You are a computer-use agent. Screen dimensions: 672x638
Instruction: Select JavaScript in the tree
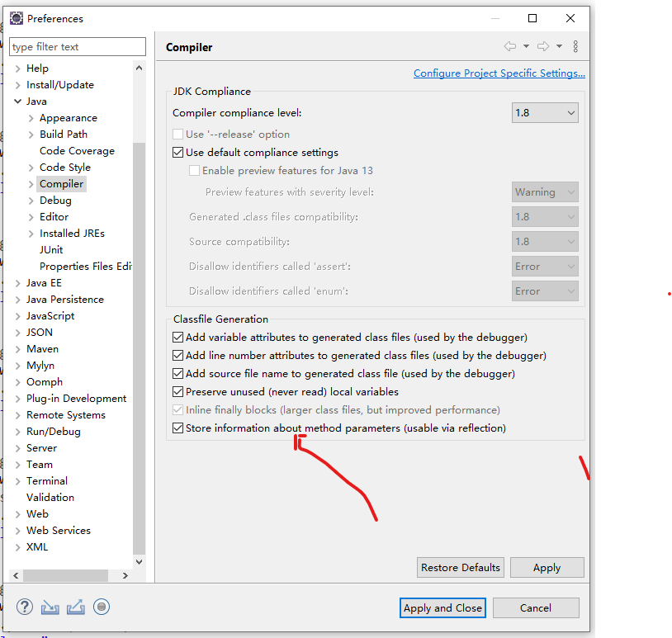pyautogui.click(x=50, y=316)
